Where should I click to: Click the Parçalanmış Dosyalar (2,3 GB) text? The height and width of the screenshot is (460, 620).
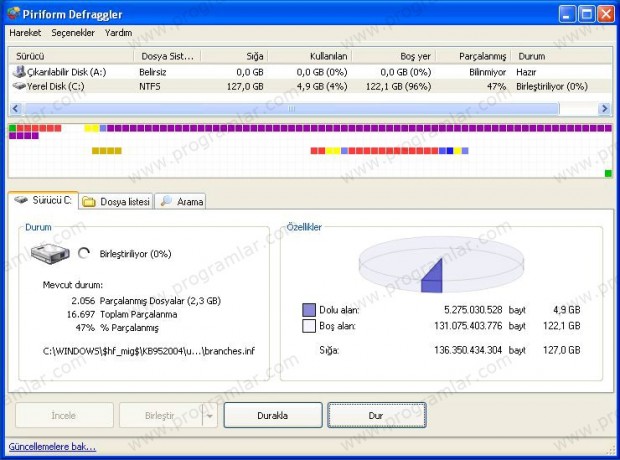(x=160, y=301)
